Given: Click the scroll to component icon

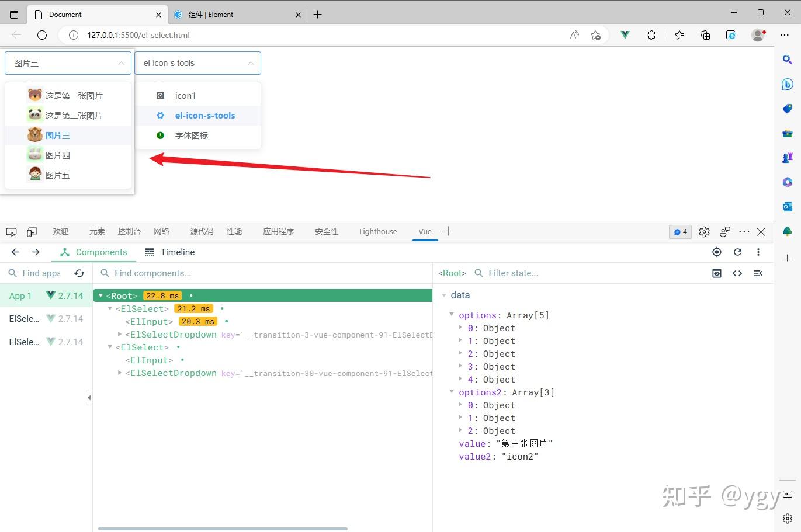Looking at the screenshot, I should 717,273.
